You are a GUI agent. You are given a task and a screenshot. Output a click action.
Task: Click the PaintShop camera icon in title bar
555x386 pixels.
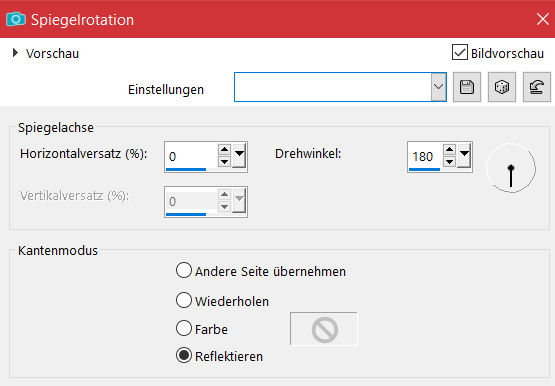tap(16, 19)
